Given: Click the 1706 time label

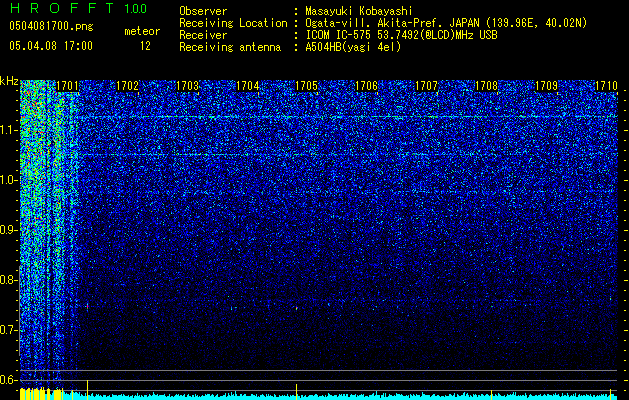Looking at the screenshot, I should 367,86.
